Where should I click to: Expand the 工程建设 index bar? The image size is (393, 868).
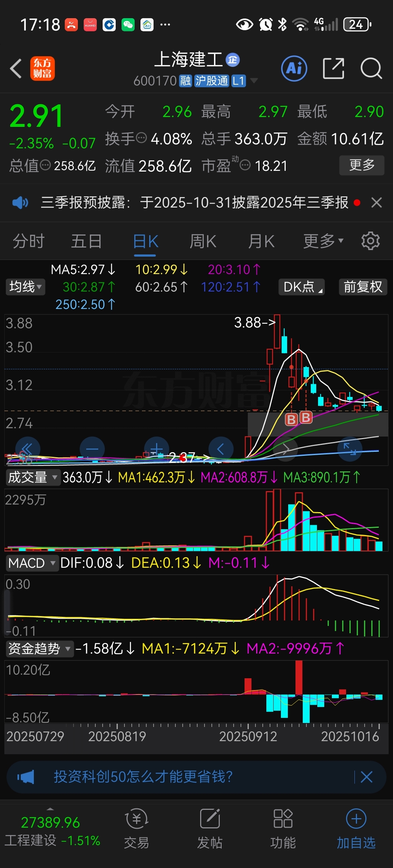[51, 809]
